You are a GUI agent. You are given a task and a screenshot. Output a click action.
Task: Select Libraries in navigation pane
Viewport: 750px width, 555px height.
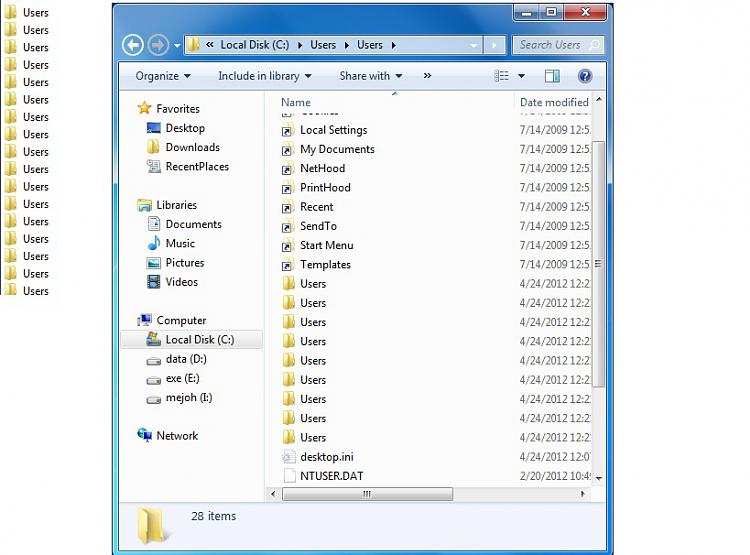[176, 205]
